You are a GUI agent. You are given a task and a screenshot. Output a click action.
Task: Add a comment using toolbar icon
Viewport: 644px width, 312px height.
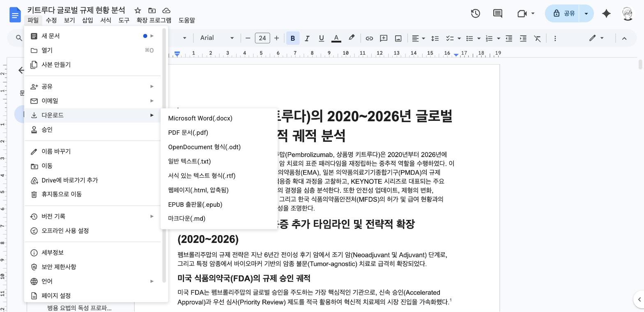[384, 38]
